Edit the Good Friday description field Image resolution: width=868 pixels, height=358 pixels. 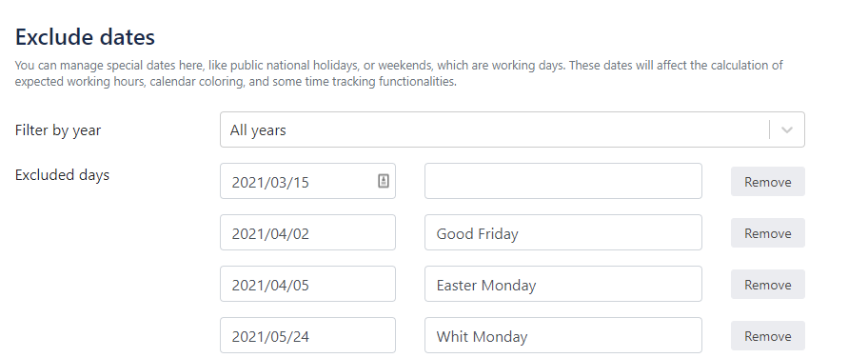tap(563, 232)
